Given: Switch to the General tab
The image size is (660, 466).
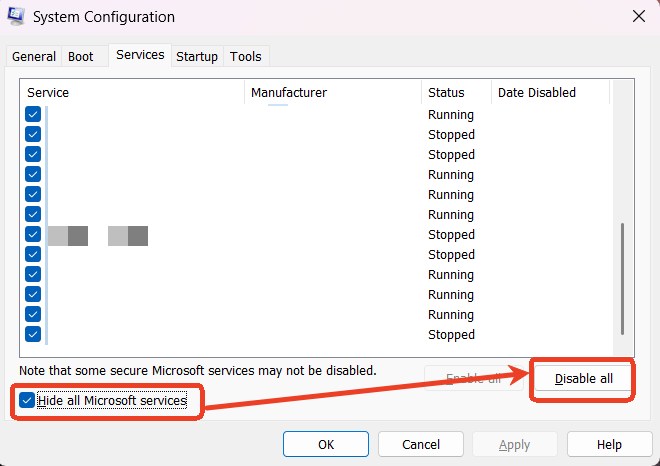Looking at the screenshot, I should click(34, 56).
